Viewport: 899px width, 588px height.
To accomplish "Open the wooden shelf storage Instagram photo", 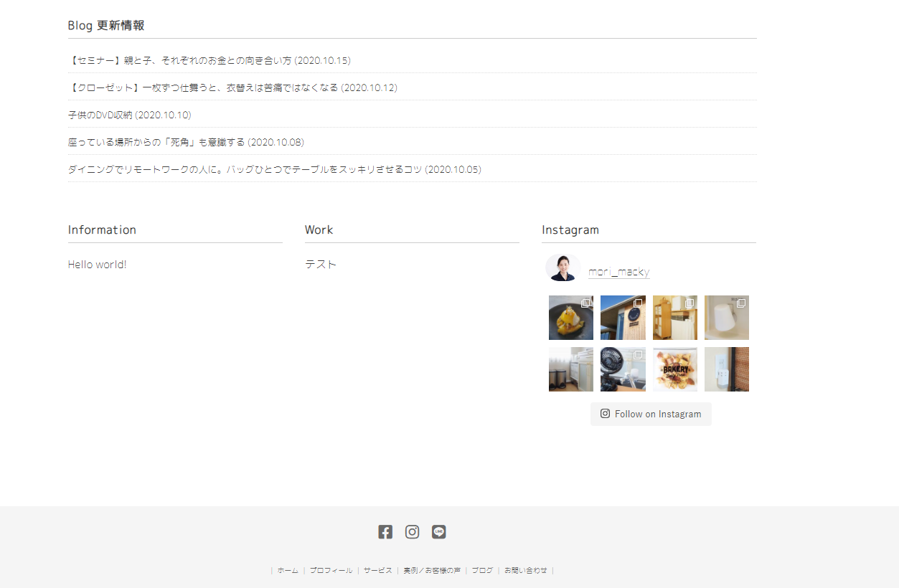I will click(675, 318).
